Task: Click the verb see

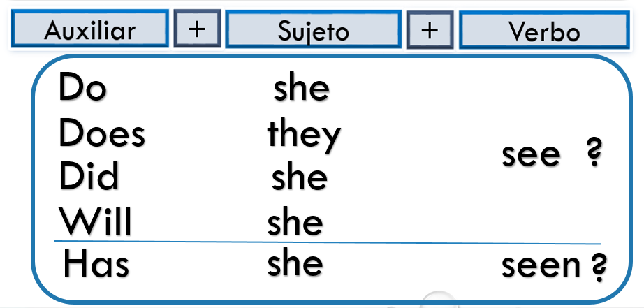Action: tap(531, 155)
